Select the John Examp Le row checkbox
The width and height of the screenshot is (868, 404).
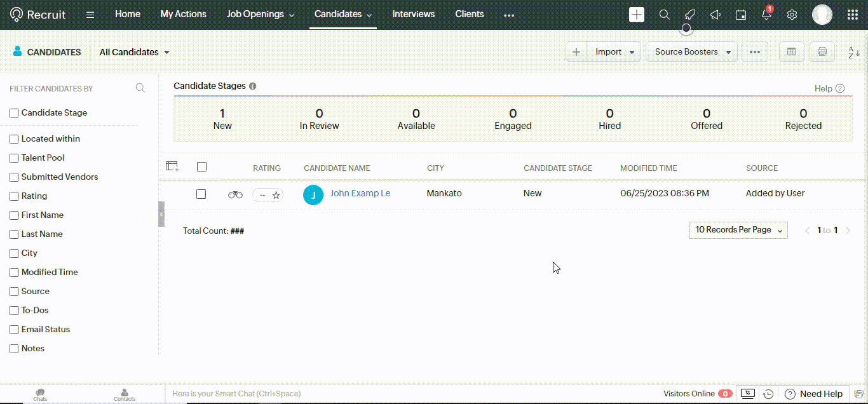click(201, 194)
